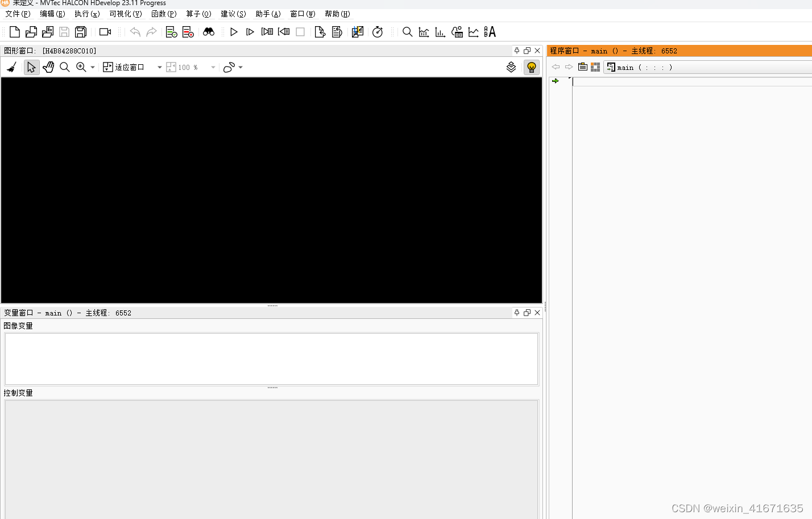Image resolution: width=812 pixels, height=519 pixels.
Task: Click the colored grid icon in program window
Action: [595, 67]
